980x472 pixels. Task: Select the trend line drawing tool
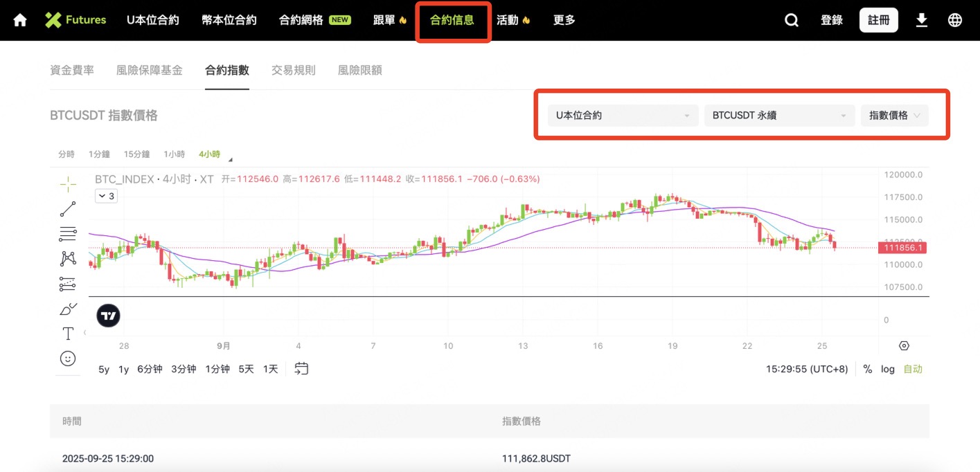click(68, 209)
